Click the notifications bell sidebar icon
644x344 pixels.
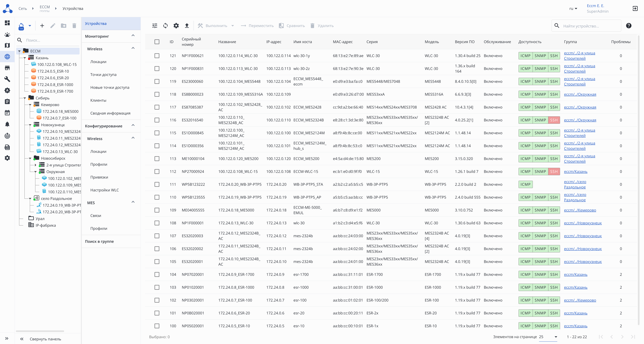(x=7, y=124)
